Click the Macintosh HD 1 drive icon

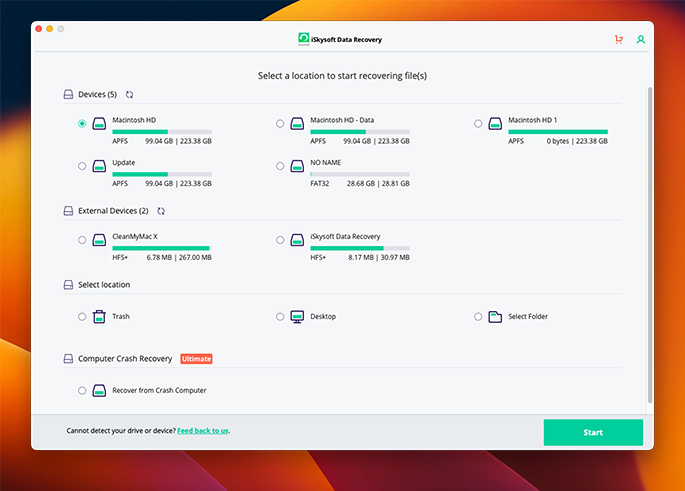[x=495, y=124]
